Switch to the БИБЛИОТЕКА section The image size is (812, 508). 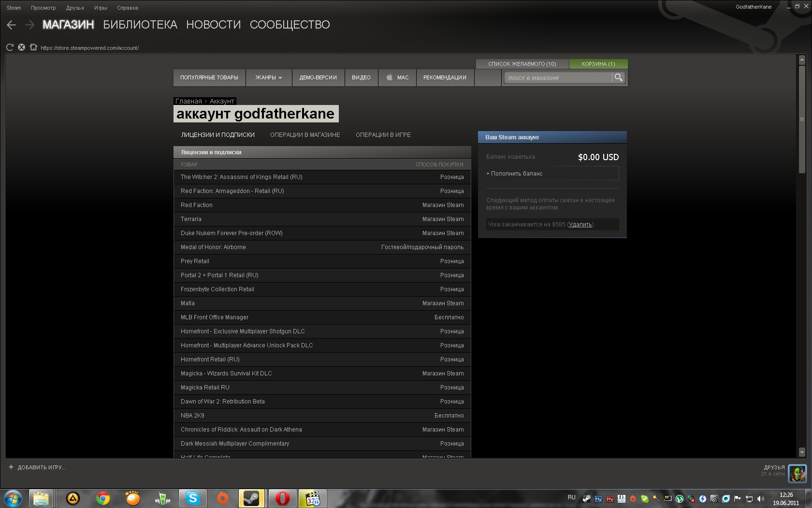pos(140,25)
